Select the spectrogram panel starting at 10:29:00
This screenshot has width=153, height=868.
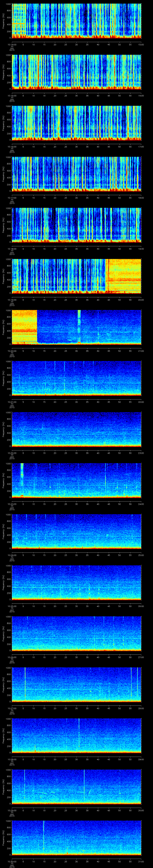tap(77, 787)
